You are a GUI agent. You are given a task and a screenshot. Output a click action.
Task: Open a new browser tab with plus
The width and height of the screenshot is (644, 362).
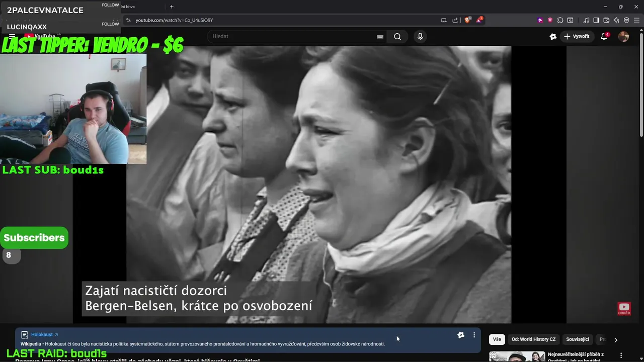point(172,7)
